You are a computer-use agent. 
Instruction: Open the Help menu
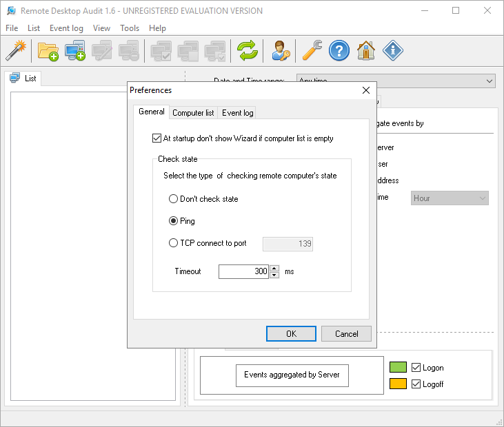[157, 28]
